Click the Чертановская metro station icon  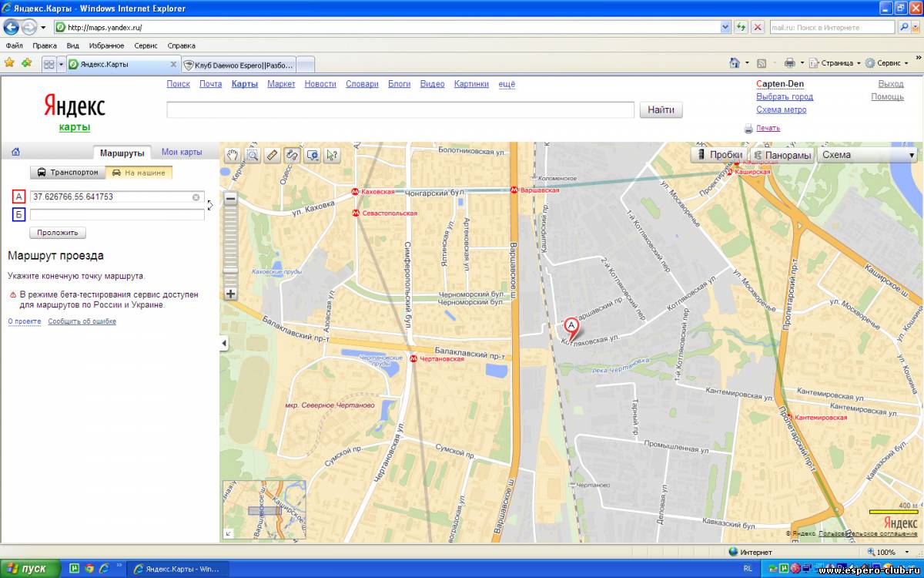(x=413, y=358)
